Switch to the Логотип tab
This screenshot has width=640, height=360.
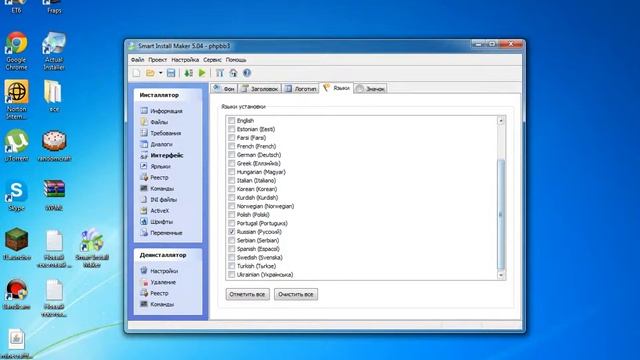(300, 89)
